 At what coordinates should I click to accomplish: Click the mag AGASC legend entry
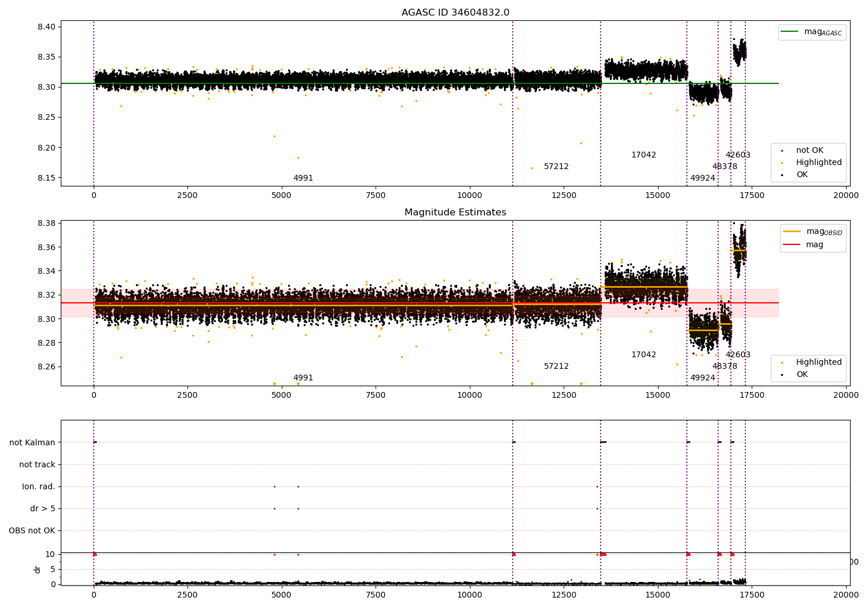(812, 32)
